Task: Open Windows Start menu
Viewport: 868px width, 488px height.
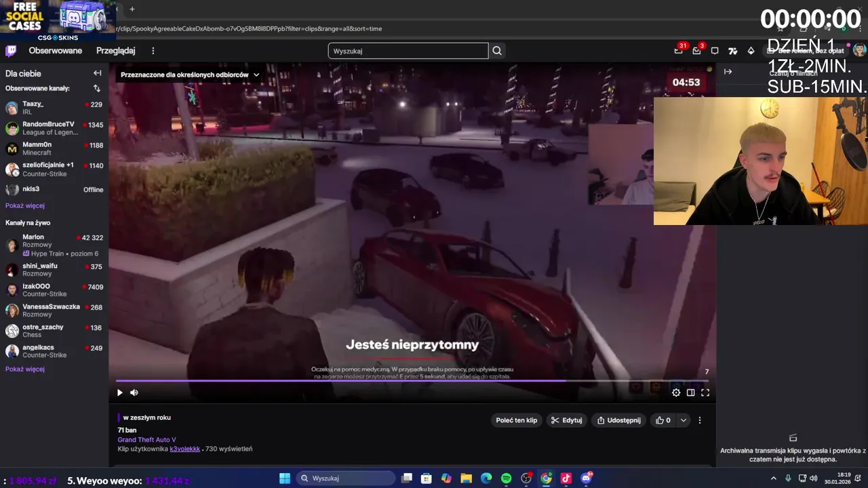Action: pyautogui.click(x=285, y=479)
